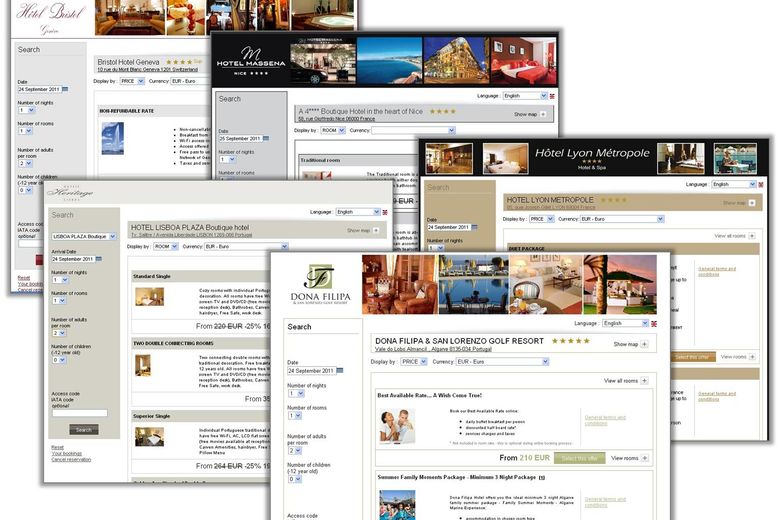This screenshot has height=520, width=780.
Task: Open Number of adults dropdown on Lisboa Plaza
Action: (59, 333)
